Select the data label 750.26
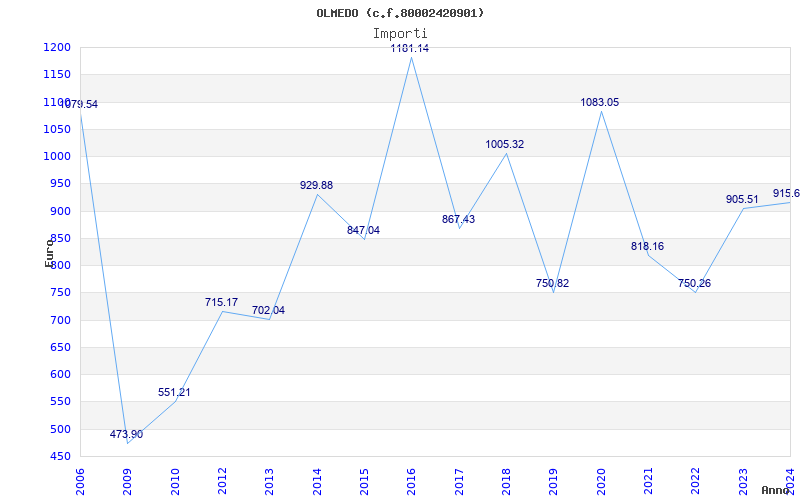This screenshot has height=500, width=800. click(694, 284)
